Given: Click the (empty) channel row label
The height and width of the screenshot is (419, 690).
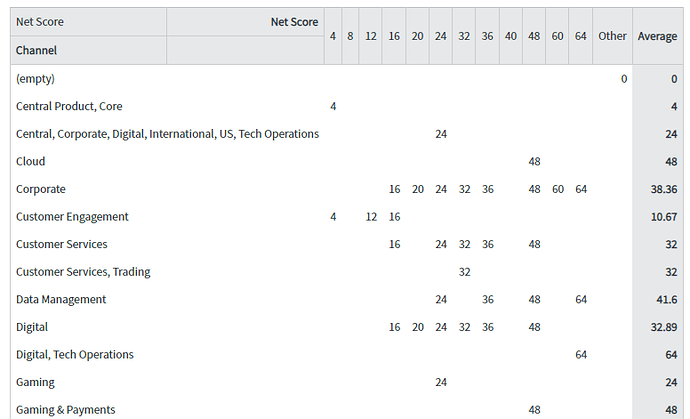Looking at the screenshot, I should [35, 79].
